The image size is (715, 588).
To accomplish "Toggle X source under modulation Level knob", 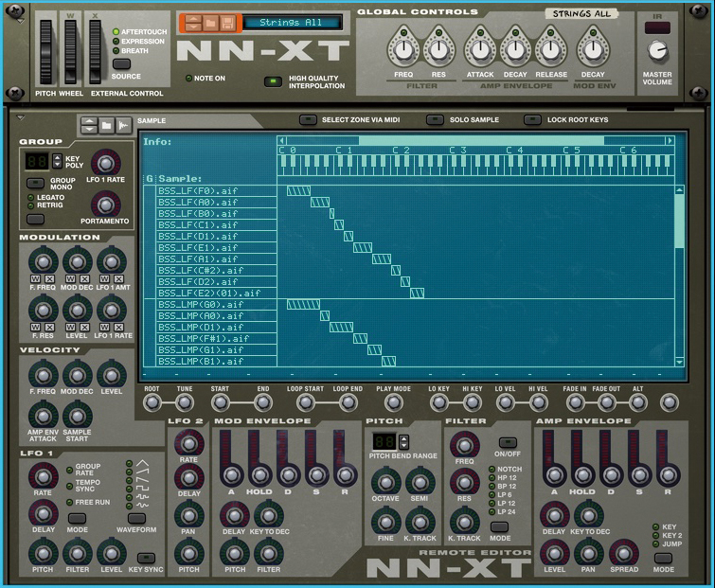I will point(84,328).
